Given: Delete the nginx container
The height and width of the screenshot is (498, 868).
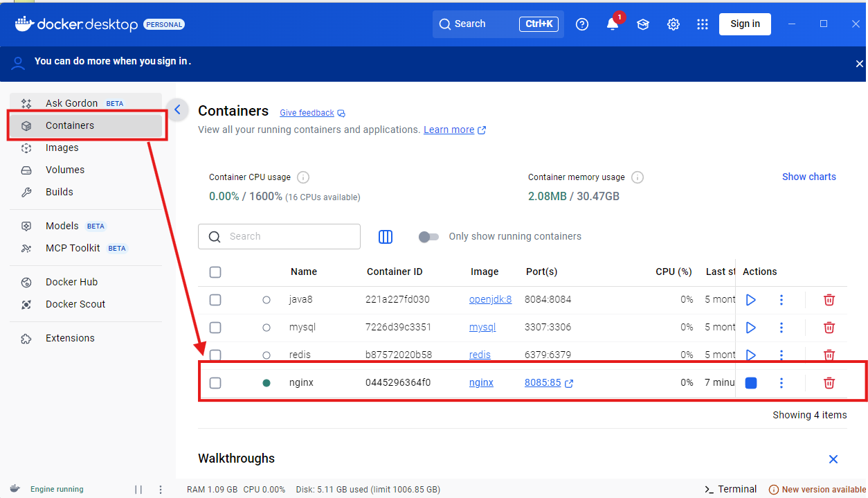Looking at the screenshot, I should point(829,383).
